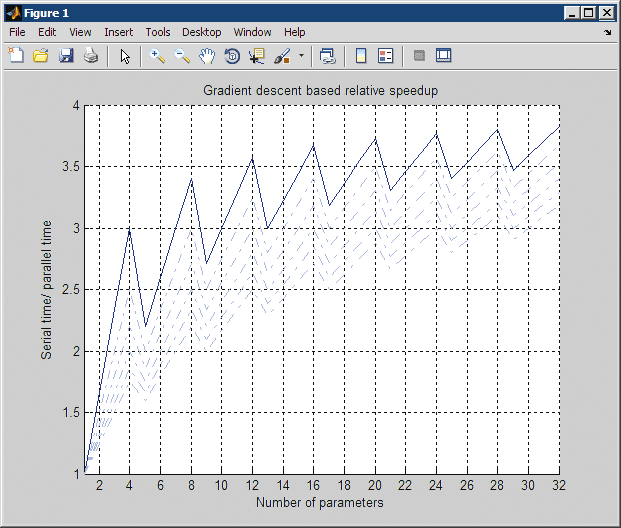
Task: Click the New Figure toolbar icon
Action: [x=16, y=56]
